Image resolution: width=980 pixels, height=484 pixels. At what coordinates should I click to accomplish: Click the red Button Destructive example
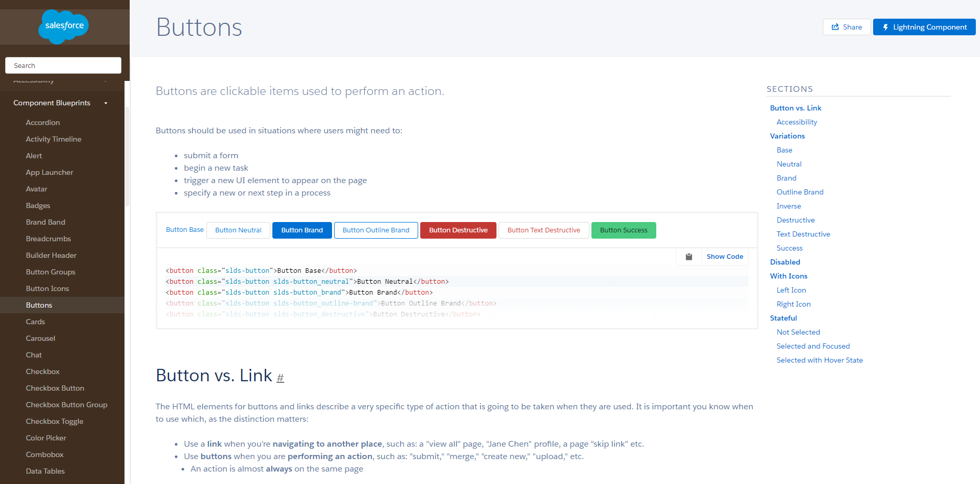(x=458, y=230)
